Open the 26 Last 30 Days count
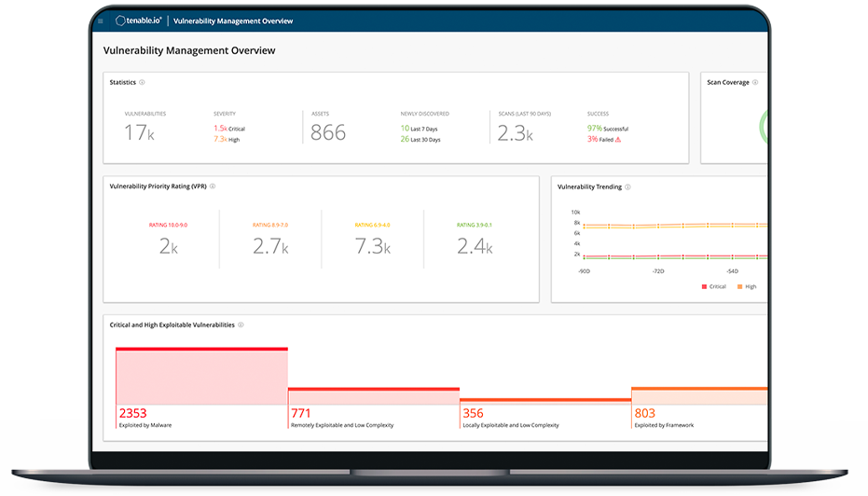 tap(420, 140)
